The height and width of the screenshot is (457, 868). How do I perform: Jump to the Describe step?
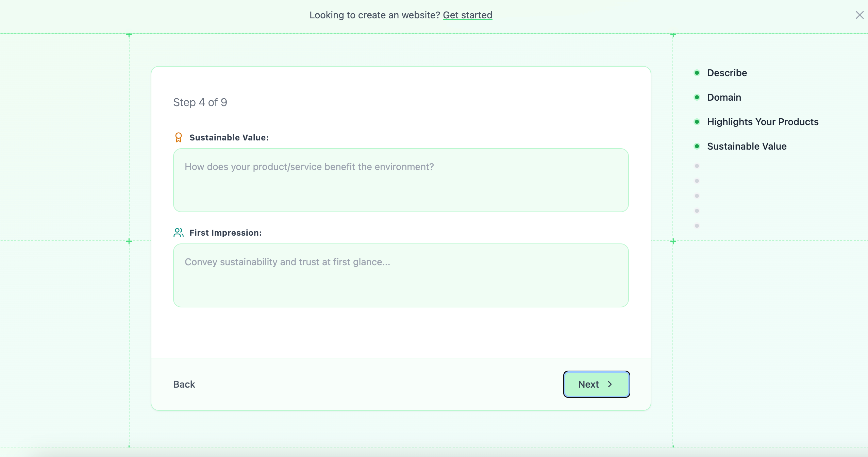[727, 73]
